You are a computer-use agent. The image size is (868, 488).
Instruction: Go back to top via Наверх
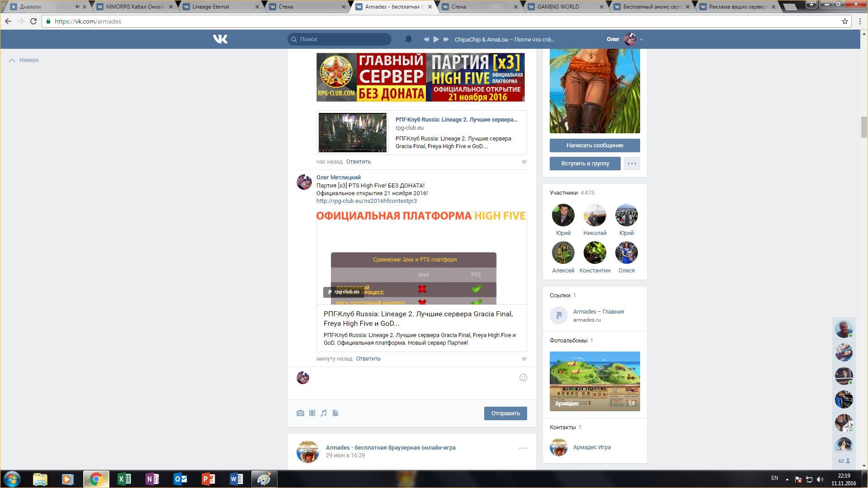pos(24,60)
